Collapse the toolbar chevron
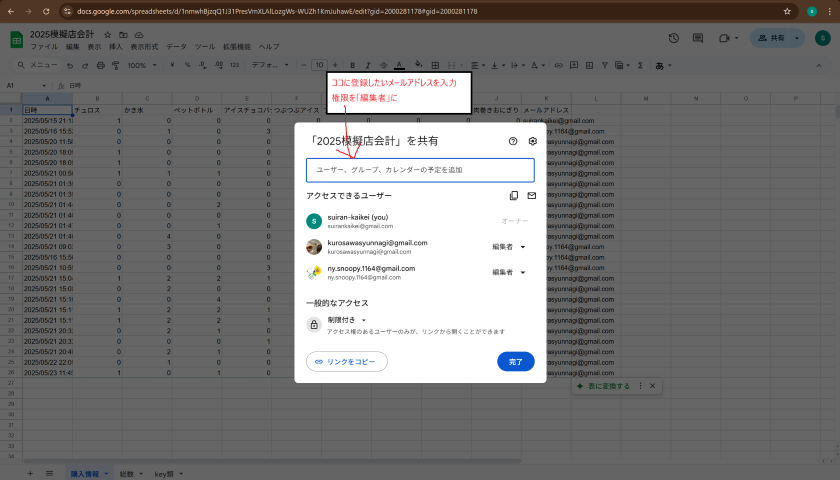840x480 pixels. point(819,65)
